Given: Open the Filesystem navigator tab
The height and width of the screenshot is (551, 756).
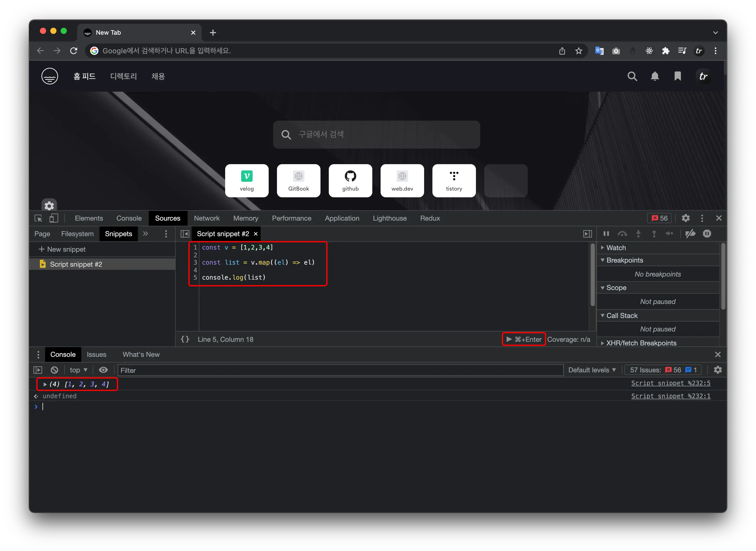Looking at the screenshot, I should click(77, 234).
